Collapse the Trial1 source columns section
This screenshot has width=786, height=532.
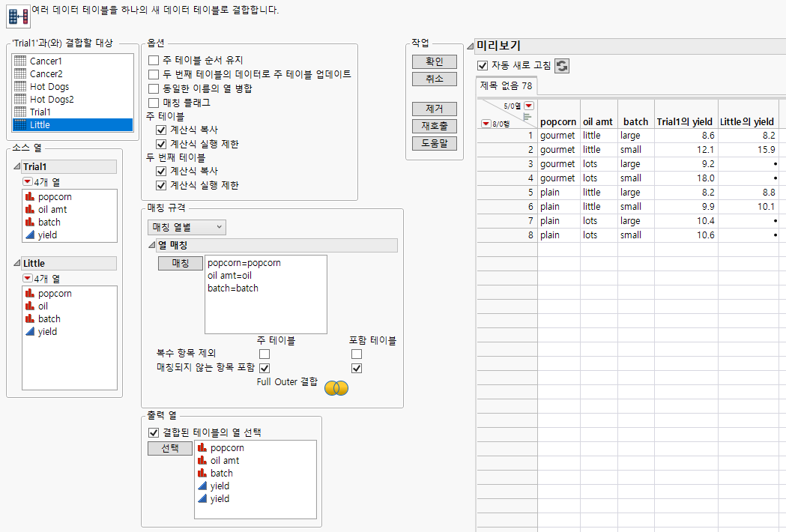point(17,166)
